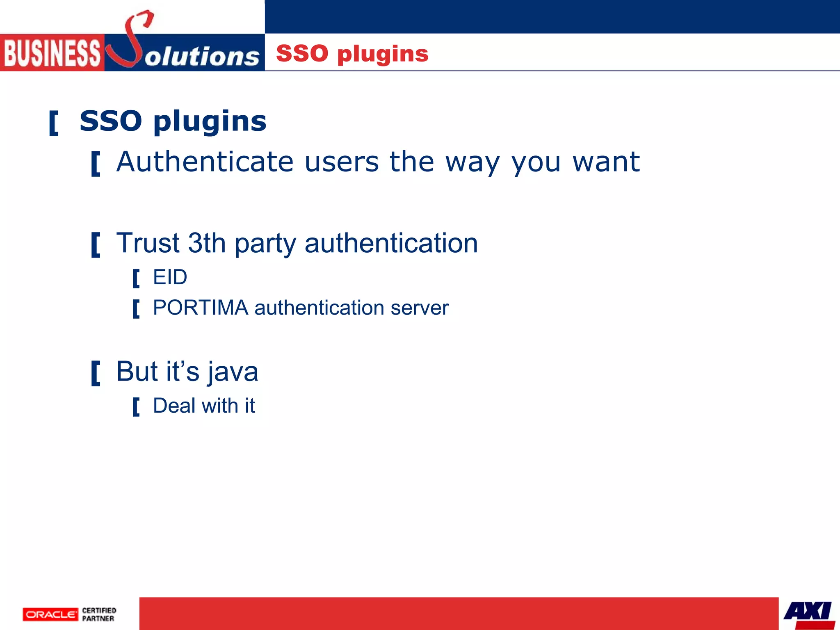The width and height of the screenshot is (840, 630).
Task: Select 'PORTIMA authentication server' sub-bullet
Action: pos(301,308)
